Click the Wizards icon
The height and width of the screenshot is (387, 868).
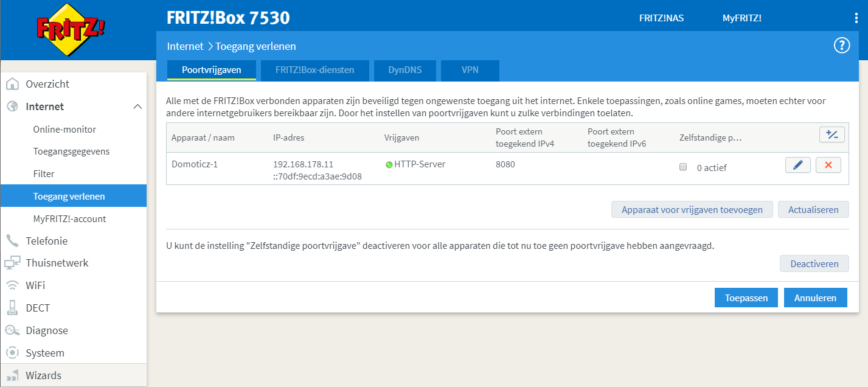pos(12,375)
